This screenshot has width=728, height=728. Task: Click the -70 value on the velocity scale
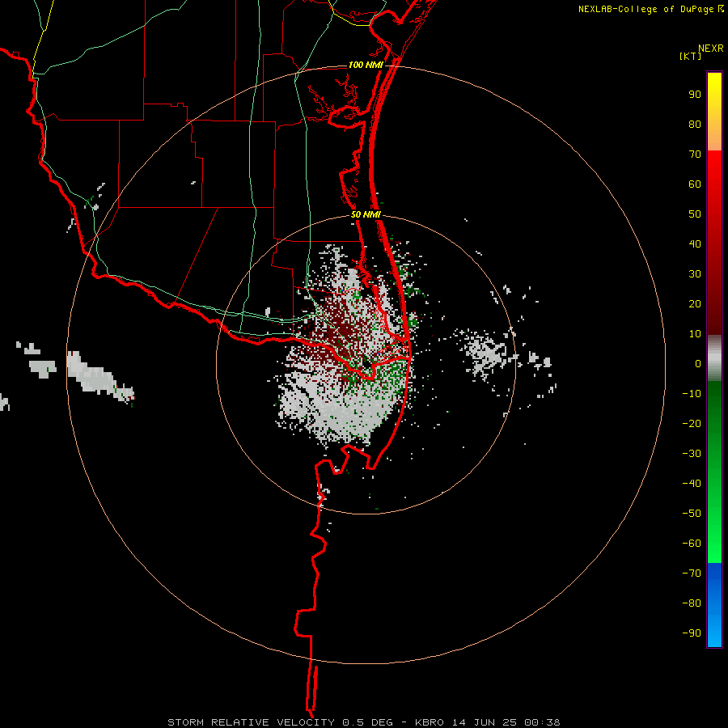tap(692, 574)
